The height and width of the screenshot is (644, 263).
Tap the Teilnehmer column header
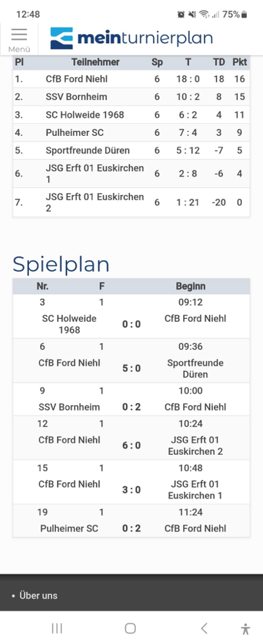coord(95,62)
